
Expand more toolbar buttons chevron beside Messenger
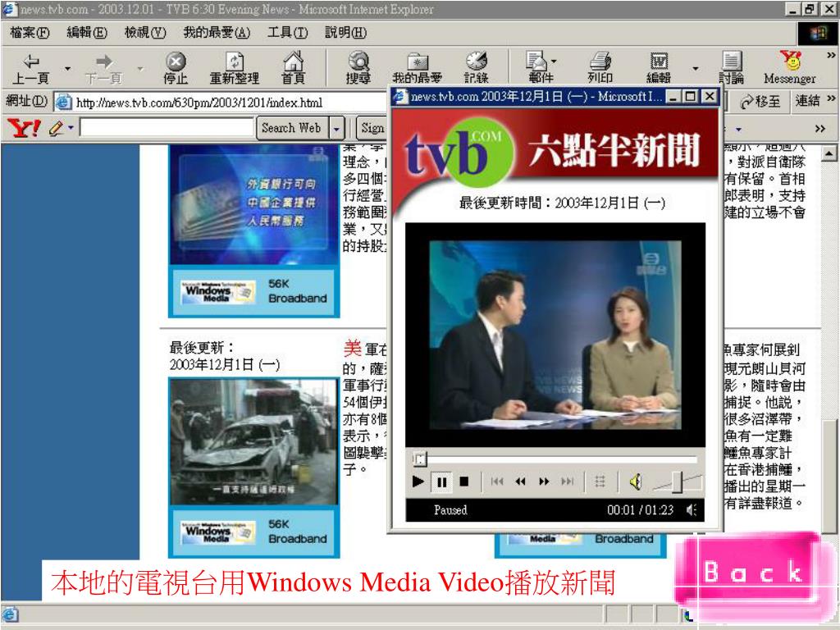(831, 55)
